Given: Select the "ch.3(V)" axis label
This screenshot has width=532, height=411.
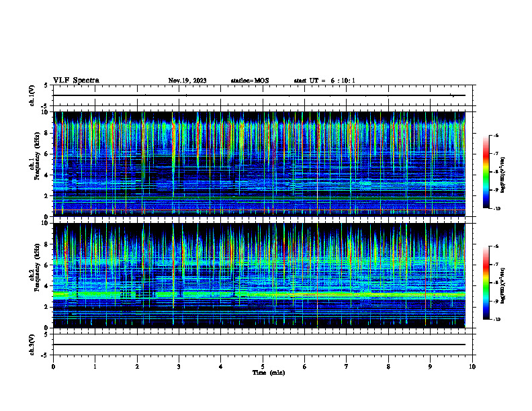Looking at the screenshot, I should pyautogui.click(x=32, y=345).
